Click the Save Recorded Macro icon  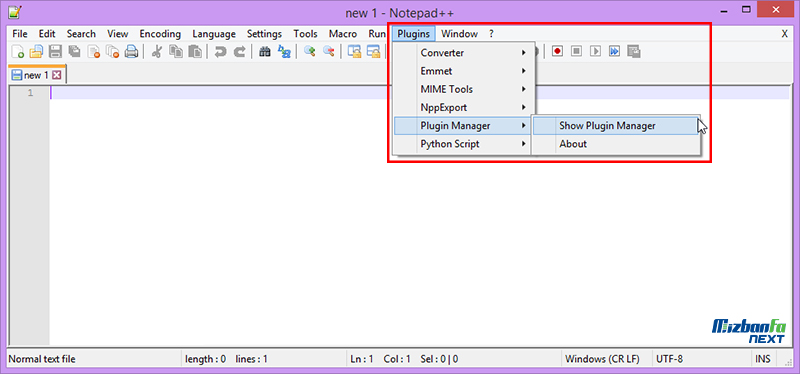coord(634,51)
